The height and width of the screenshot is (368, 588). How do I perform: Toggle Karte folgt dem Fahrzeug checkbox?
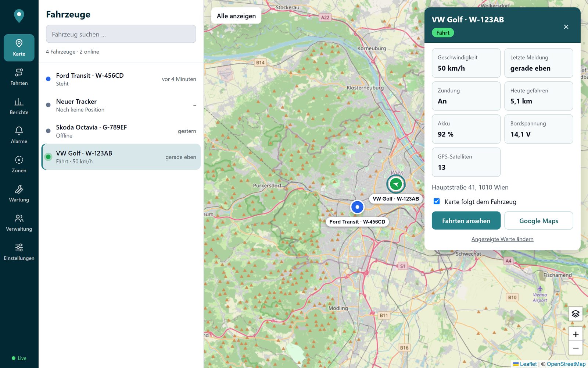[437, 201]
